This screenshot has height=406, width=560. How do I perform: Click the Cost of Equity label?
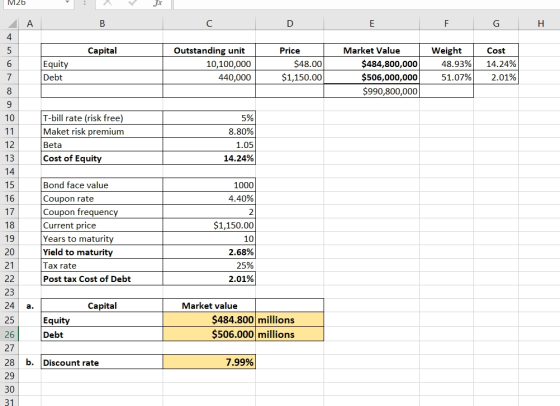tap(72, 158)
